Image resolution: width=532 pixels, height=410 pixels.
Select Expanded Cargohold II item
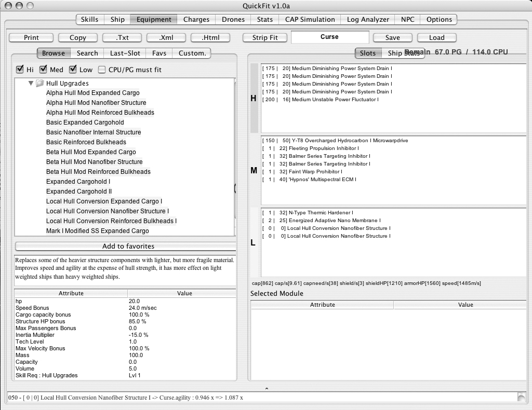[79, 192]
